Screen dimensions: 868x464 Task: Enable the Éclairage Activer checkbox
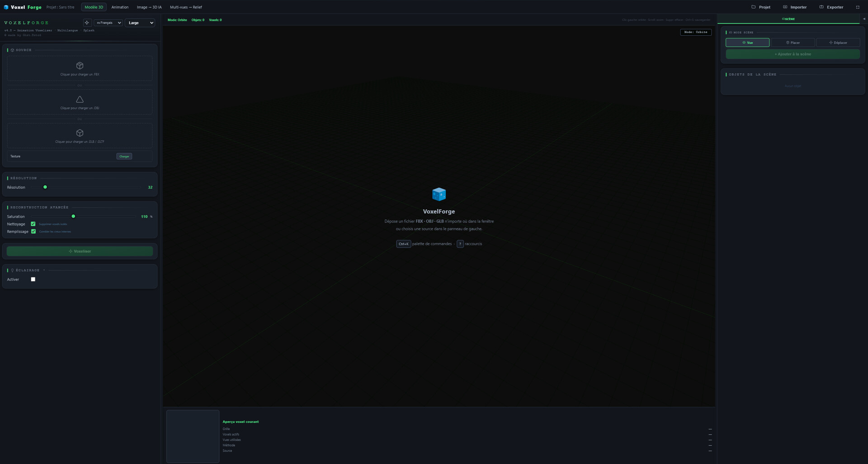pyautogui.click(x=33, y=279)
